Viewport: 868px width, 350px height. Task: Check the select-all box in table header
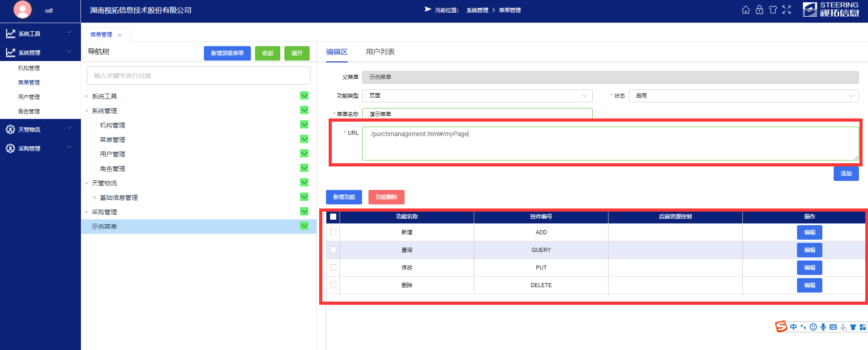333,217
